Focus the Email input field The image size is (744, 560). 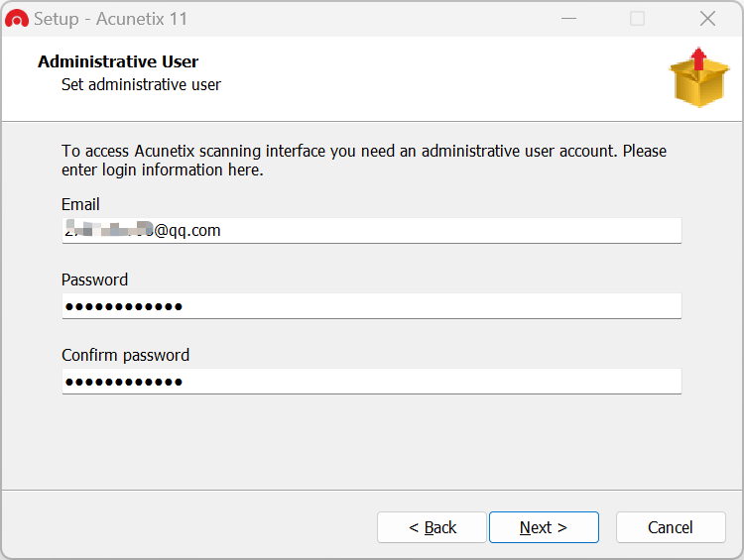[372, 231]
